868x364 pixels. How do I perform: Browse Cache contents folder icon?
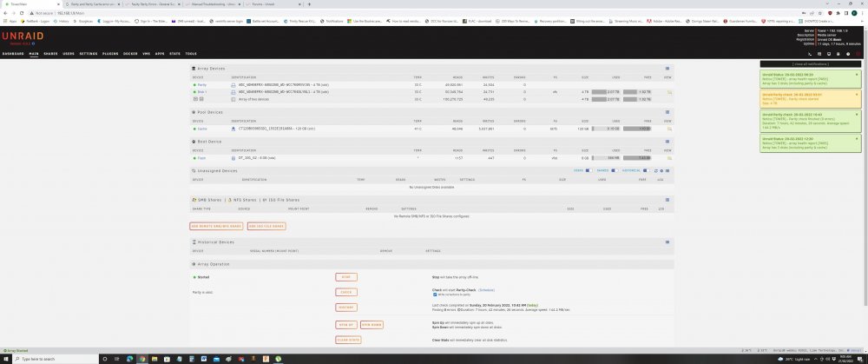coord(669,129)
